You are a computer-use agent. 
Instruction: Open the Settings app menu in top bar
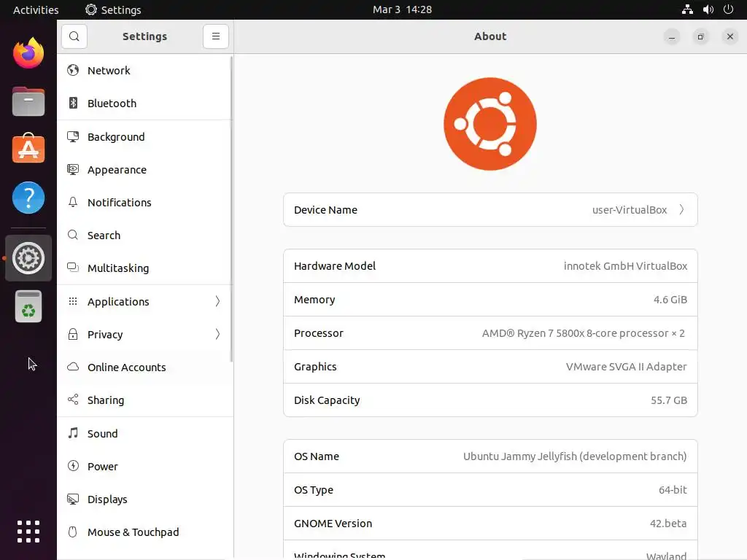click(x=113, y=9)
